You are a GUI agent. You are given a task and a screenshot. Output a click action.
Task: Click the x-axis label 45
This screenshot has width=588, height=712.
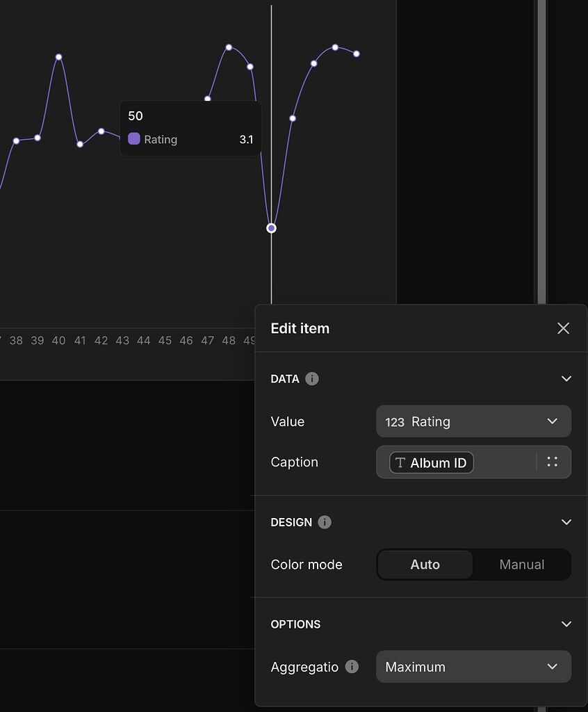(165, 341)
